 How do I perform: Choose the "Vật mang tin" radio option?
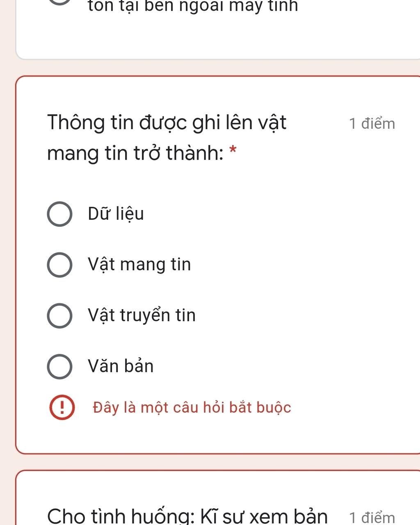(60, 265)
